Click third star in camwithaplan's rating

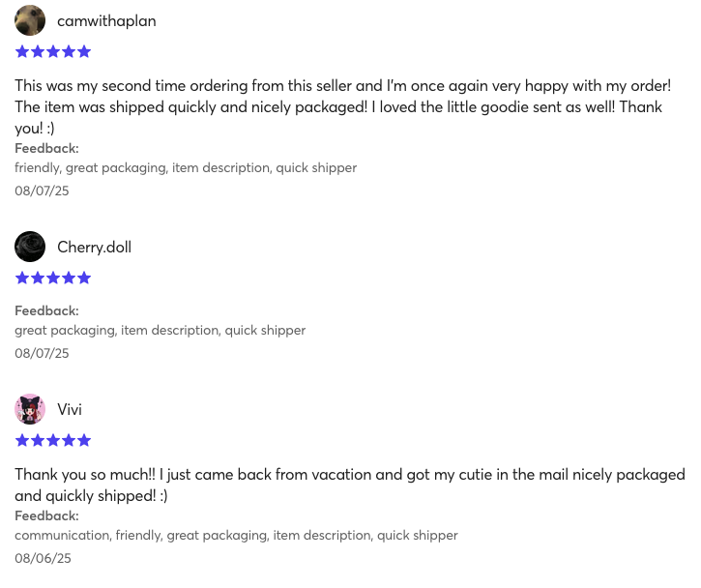point(53,52)
